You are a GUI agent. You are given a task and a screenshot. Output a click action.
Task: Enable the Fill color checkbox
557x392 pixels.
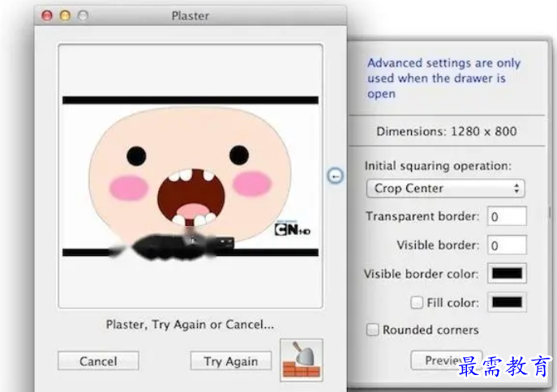[417, 303]
